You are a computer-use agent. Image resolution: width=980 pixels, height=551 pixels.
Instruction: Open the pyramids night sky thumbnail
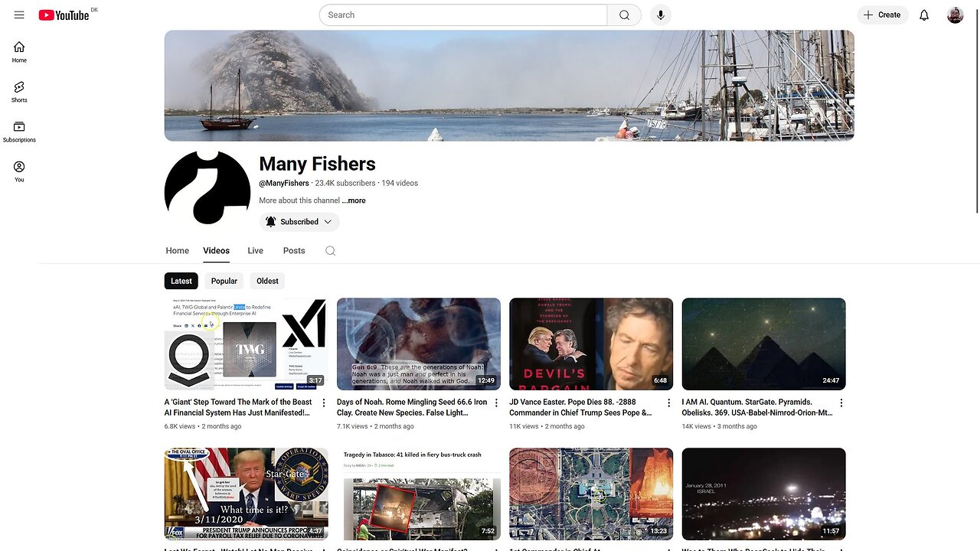764,344
